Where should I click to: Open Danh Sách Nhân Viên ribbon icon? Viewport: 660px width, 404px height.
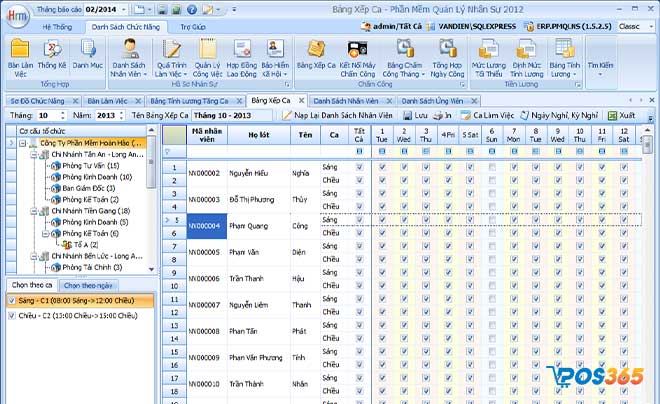[129, 58]
